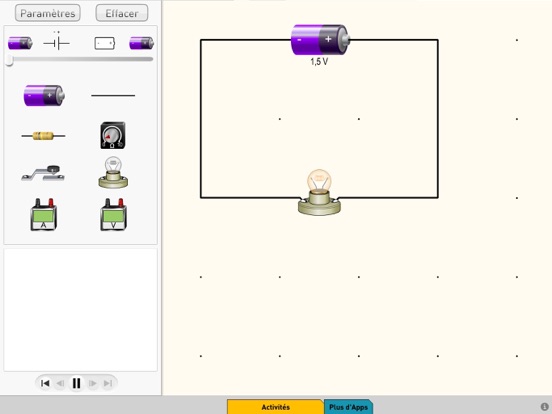This screenshot has height=414, width=552.
Task: Choose the variable resistor dial component
Action: pyautogui.click(x=113, y=136)
